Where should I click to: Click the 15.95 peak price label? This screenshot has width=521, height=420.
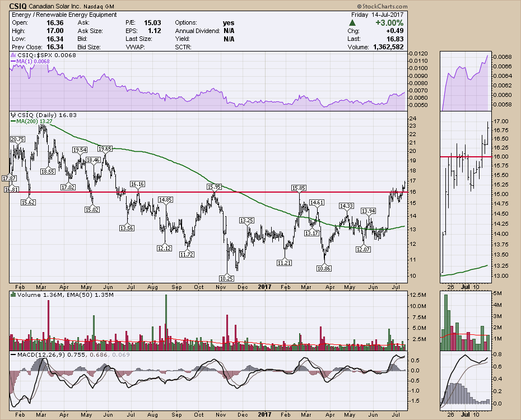coord(214,187)
